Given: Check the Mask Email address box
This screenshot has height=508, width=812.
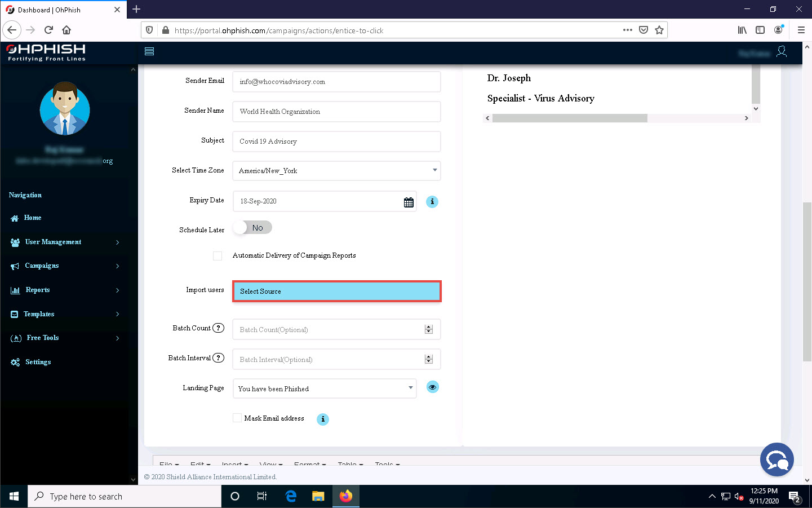Looking at the screenshot, I should [237, 418].
